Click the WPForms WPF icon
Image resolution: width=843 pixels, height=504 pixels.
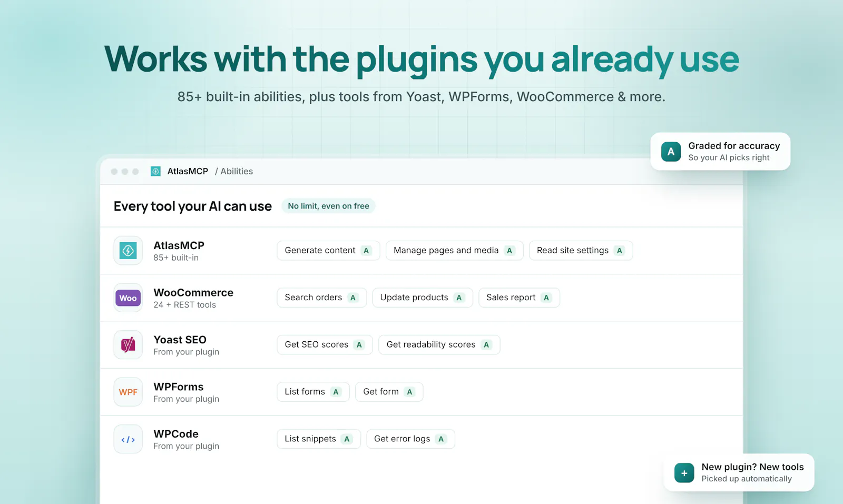[128, 392]
